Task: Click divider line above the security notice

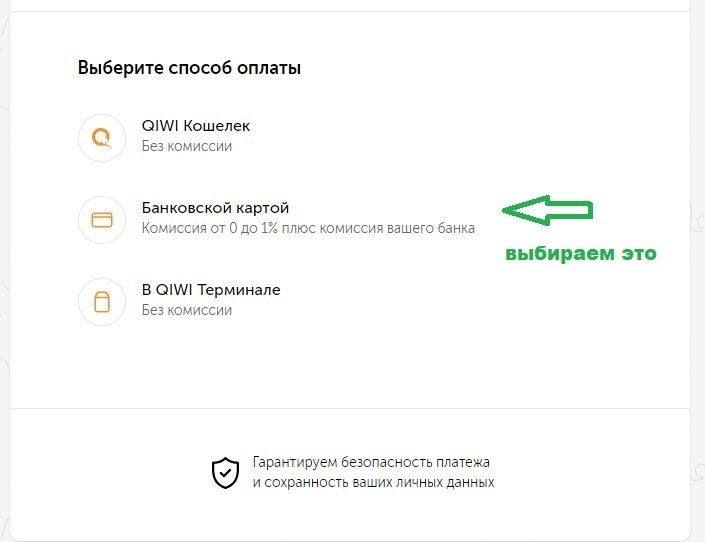Action: click(x=350, y=408)
